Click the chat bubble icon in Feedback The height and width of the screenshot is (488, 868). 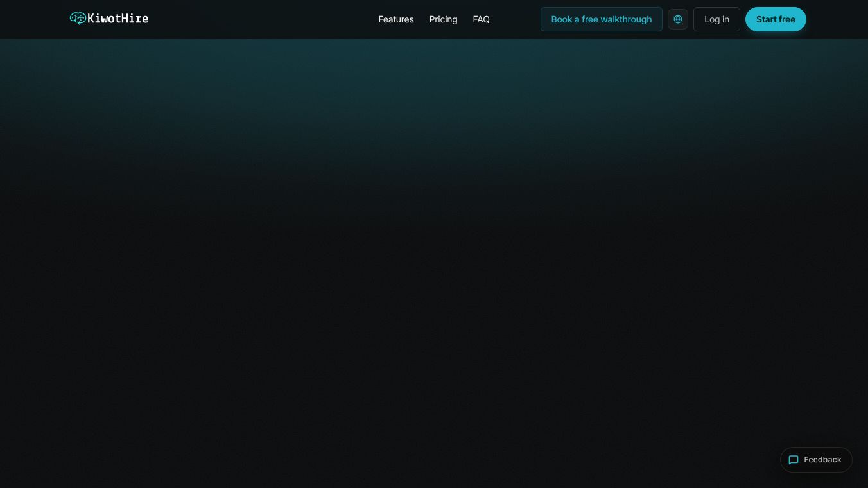pos(794,460)
